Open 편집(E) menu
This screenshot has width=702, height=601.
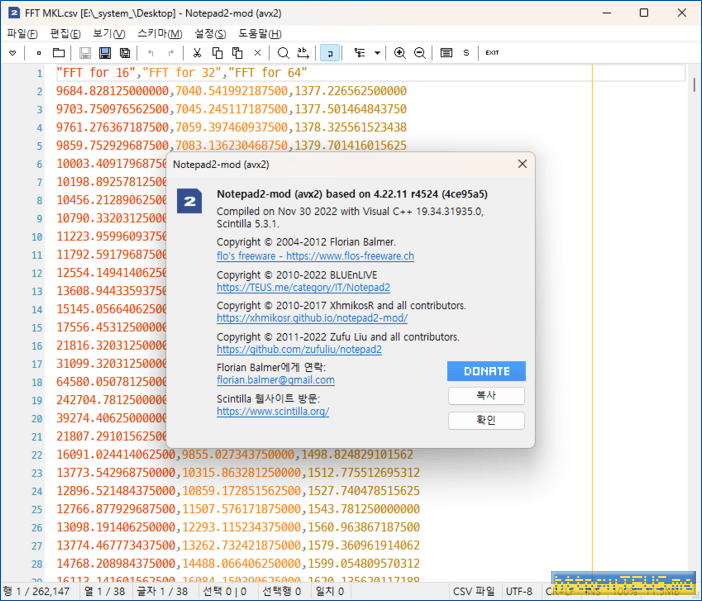click(65, 34)
